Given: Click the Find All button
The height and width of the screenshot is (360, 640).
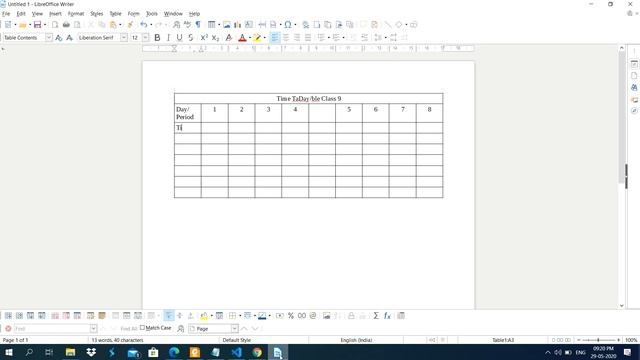Looking at the screenshot, I should [129, 329].
